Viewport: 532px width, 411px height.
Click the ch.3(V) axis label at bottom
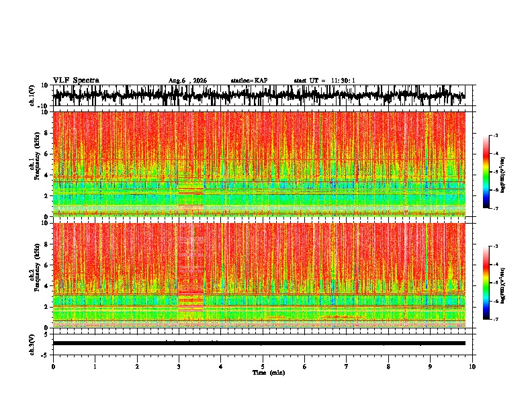click(x=32, y=345)
